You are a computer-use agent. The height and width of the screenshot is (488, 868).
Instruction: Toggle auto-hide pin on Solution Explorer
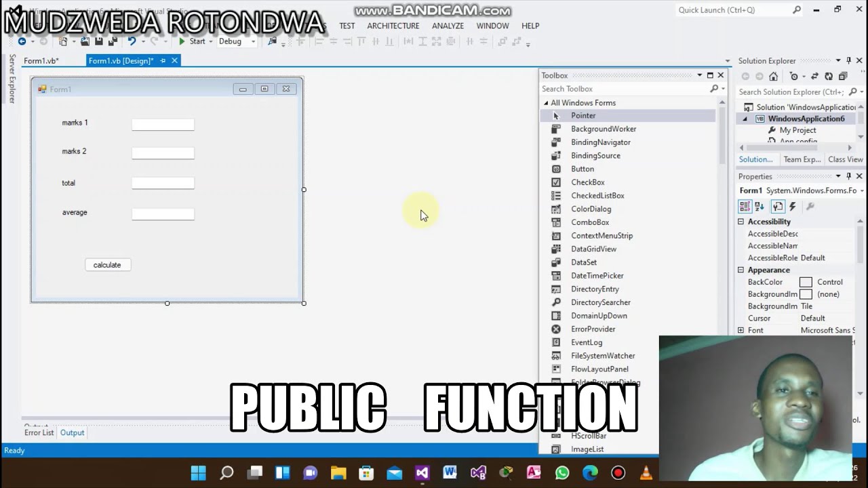(x=848, y=61)
